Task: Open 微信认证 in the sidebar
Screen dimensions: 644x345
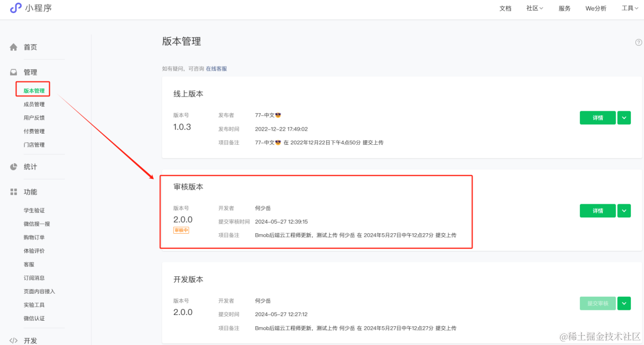Action: click(34, 319)
